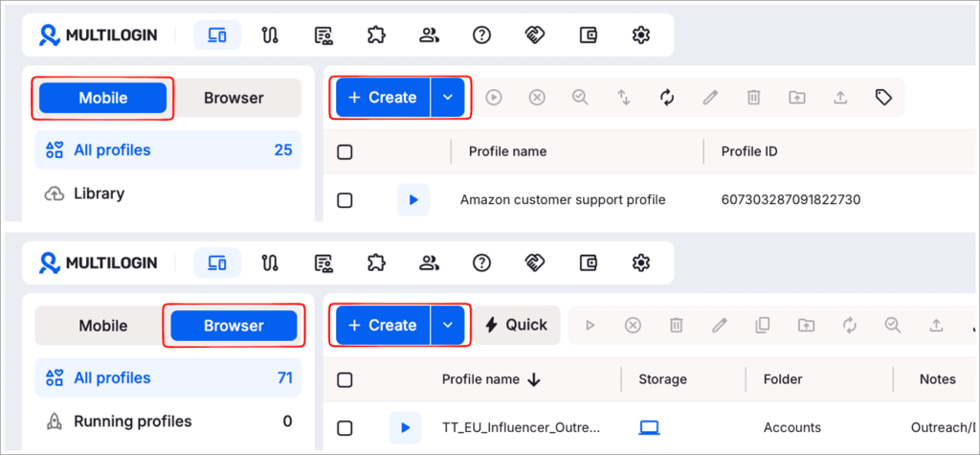
Task: Click the pencil edit icon in Browser-view toolbar
Action: pyautogui.click(x=720, y=325)
